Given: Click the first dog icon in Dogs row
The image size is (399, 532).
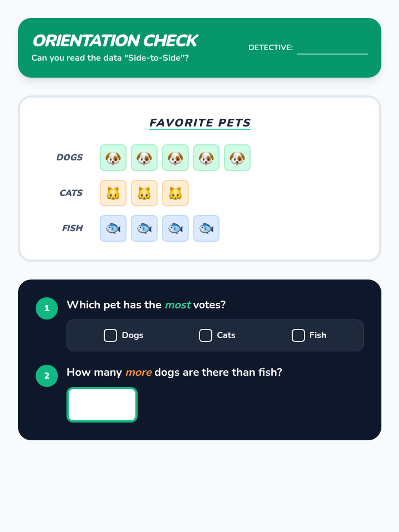Looking at the screenshot, I should [x=113, y=158].
